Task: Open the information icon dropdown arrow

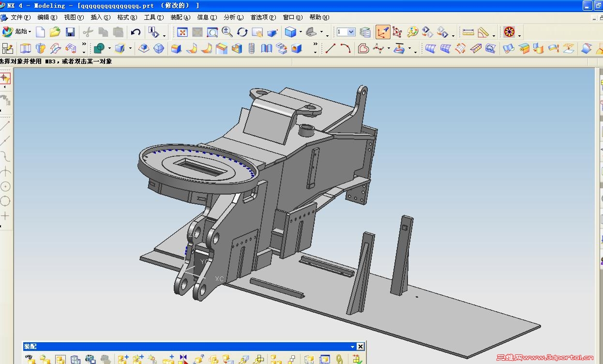Action: tap(164, 35)
